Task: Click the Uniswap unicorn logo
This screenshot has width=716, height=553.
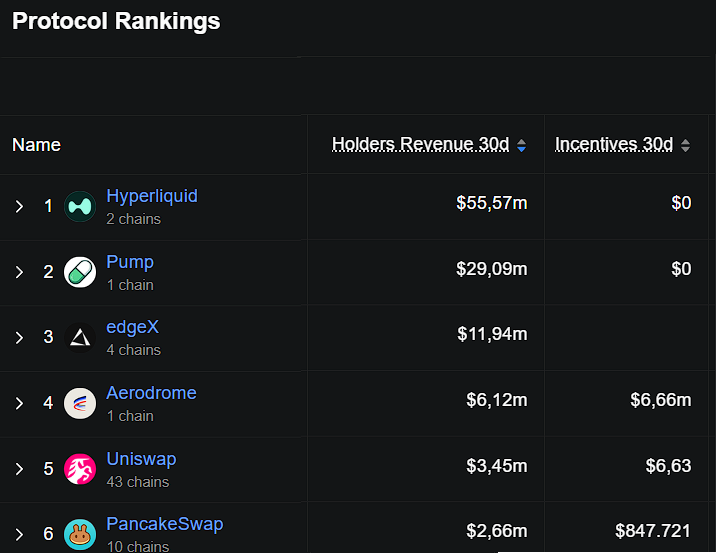Action: [80, 469]
